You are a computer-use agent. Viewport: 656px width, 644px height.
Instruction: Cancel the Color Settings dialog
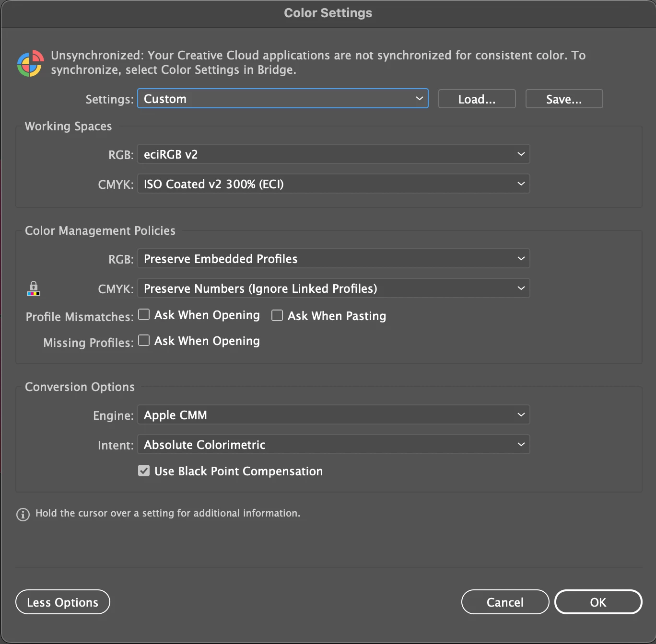point(505,602)
